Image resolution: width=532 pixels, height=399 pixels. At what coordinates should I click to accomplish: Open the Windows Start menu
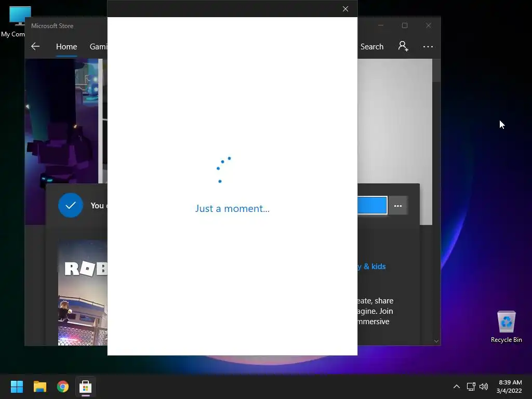[x=17, y=387]
